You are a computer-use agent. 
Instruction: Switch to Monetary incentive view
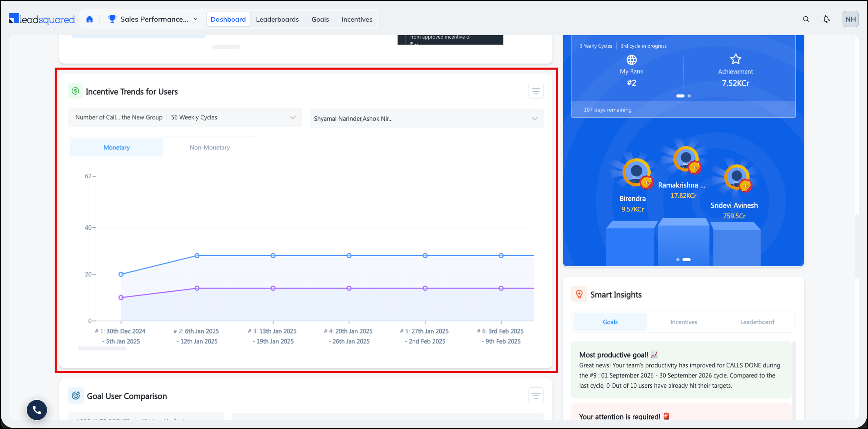pyautogui.click(x=117, y=147)
